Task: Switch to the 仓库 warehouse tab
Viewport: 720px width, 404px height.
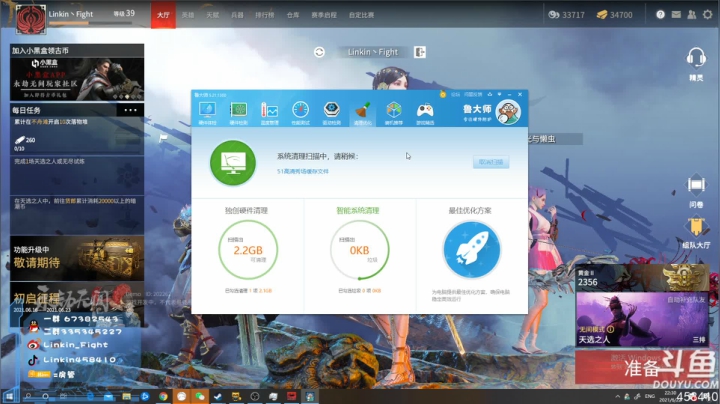Action: (x=293, y=15)
